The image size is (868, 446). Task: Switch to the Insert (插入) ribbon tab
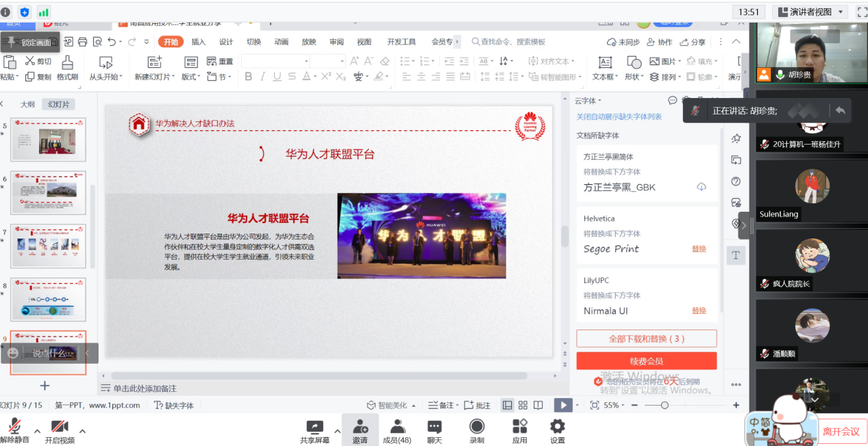pos(199,42)
